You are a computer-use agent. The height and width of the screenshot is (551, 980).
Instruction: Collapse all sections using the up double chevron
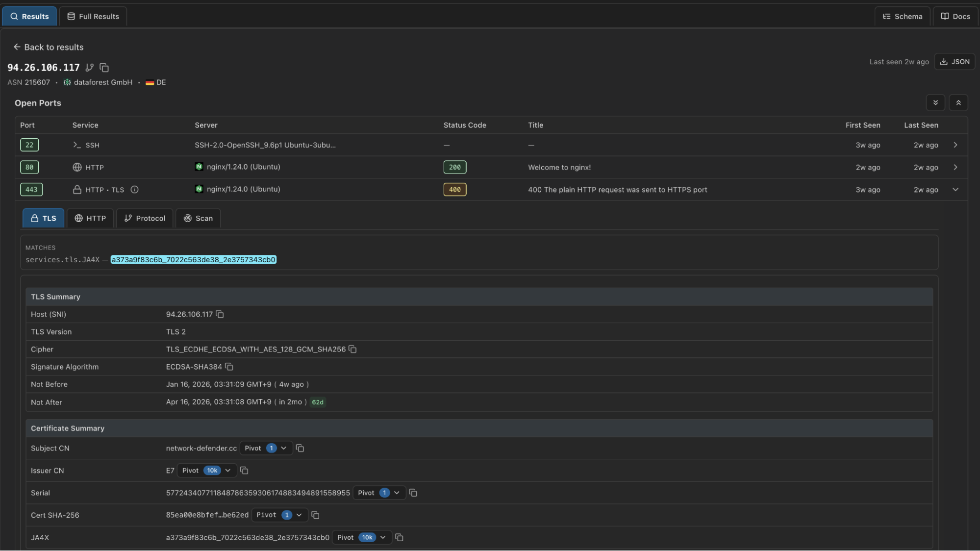coord(958,102)
